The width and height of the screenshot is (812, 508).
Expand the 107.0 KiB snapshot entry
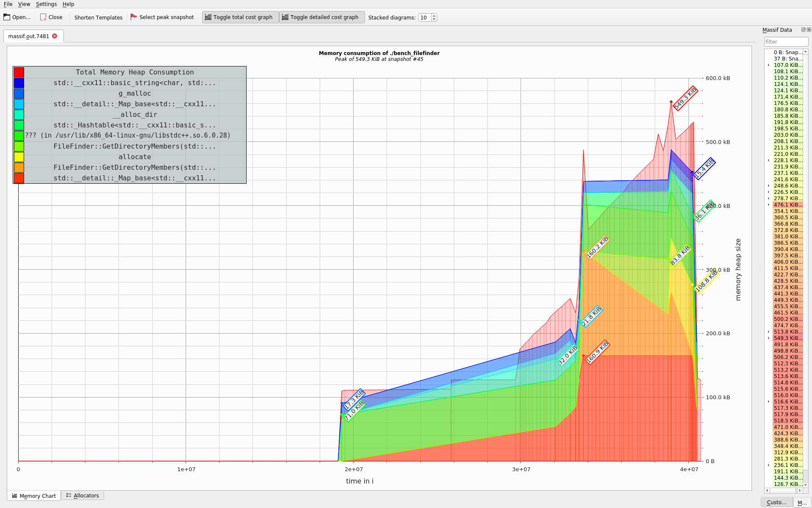pos(768,65)
